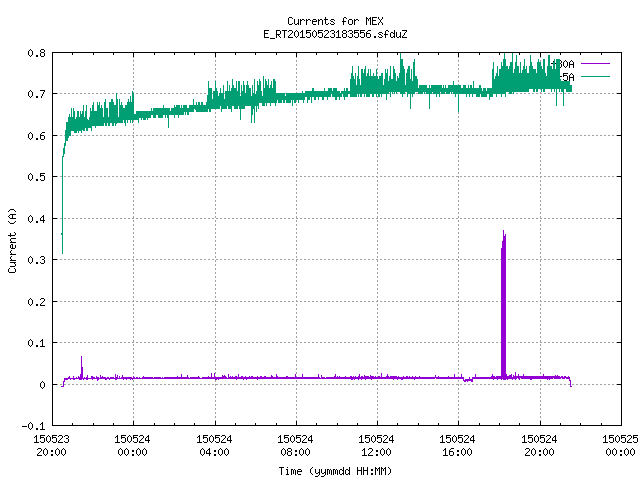Click the "150524 12:00" x-axis tick label

[376, 445]
